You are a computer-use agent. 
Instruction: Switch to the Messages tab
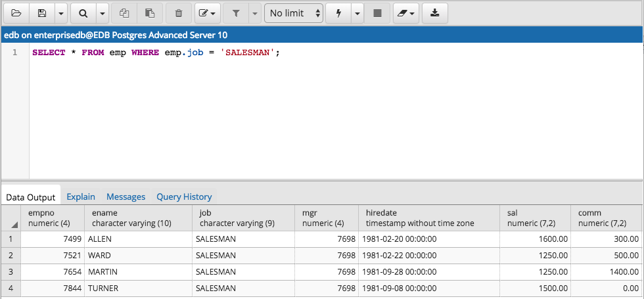click(x=126, y=196)
